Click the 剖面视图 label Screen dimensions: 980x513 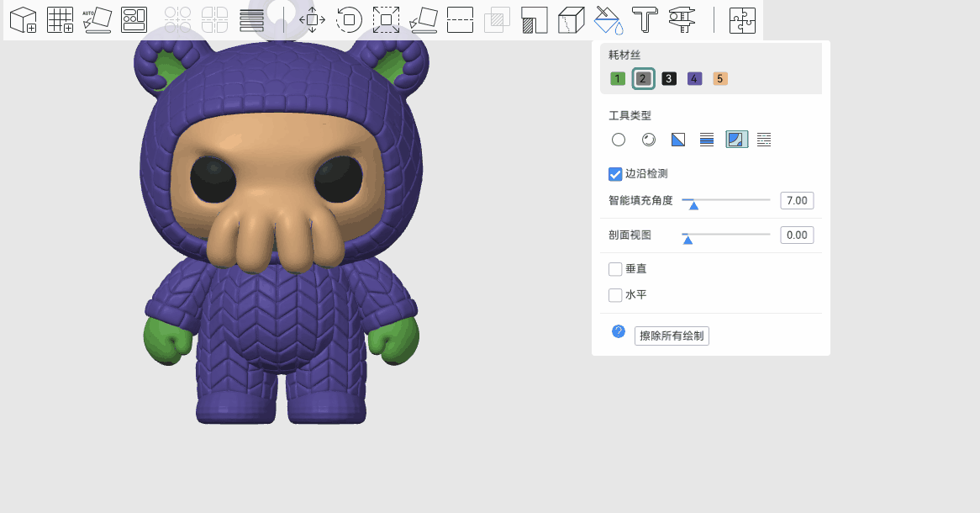click(630, 235)
